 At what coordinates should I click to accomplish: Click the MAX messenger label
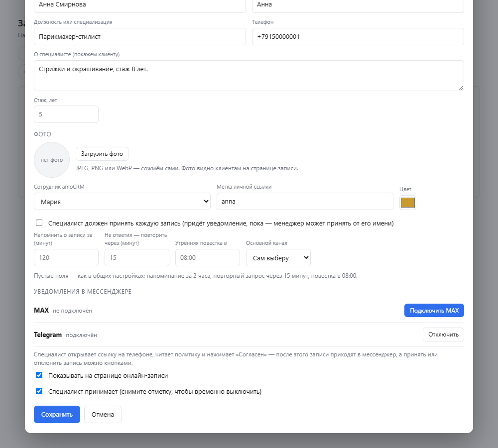(41, 310)
